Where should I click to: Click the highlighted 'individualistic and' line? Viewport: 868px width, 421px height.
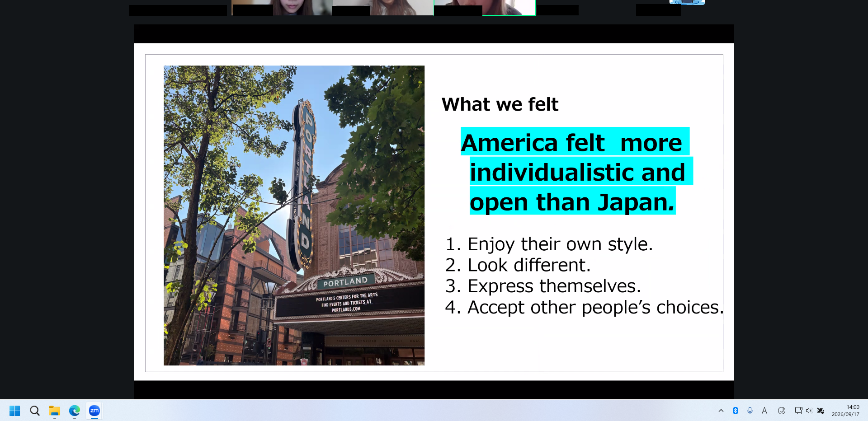click(581, 171)
